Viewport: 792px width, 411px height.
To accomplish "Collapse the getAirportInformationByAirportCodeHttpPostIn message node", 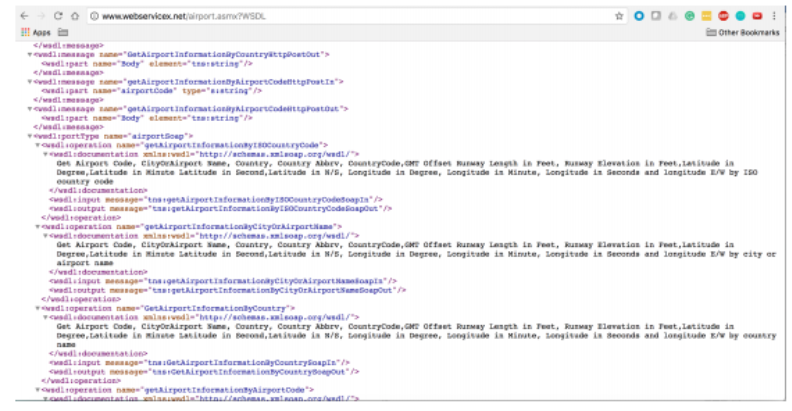I will (30, 82).
